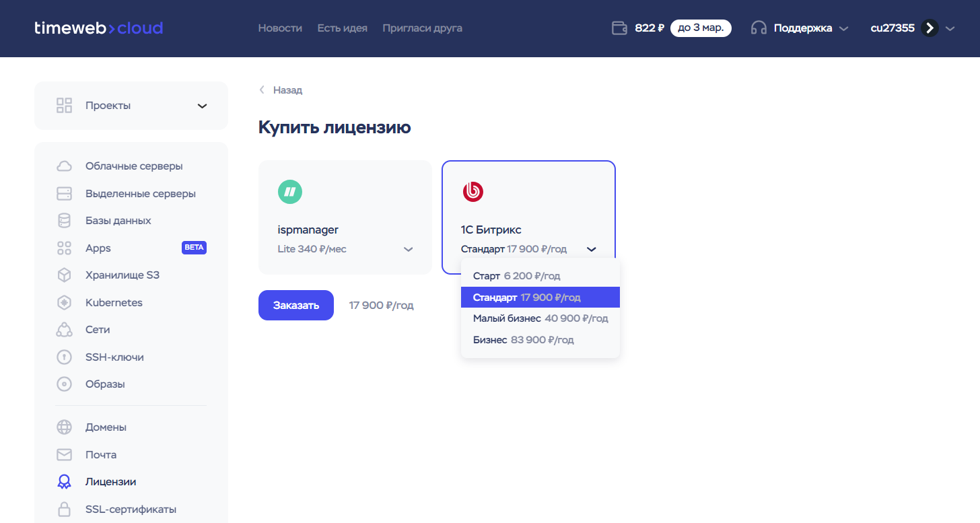Click the Apps squares icon
The width and height of the screenshot is (980, 523).
pos(64,248)
